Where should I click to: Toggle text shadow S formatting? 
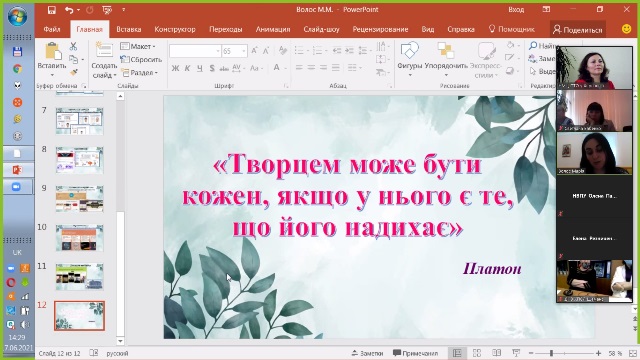pos(212,68)
